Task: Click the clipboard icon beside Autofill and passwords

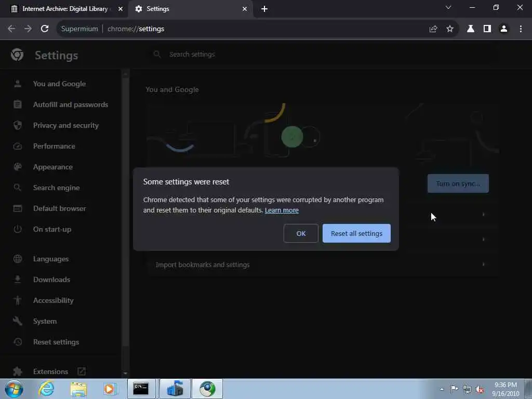Action: click(18, 104)
